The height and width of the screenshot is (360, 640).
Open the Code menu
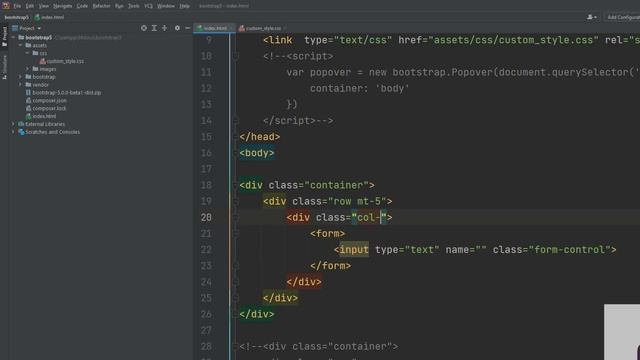82,6
